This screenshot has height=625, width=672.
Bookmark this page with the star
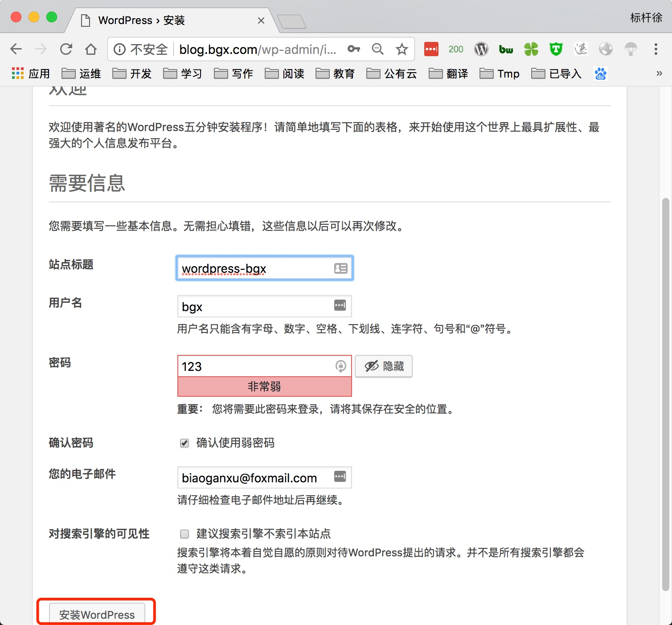pos(402,49)
